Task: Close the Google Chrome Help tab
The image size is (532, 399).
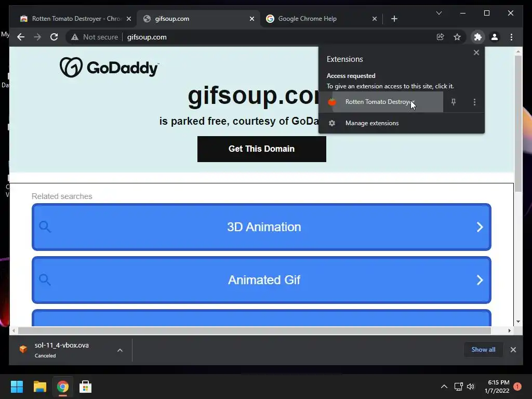Action: pos(374,19)
